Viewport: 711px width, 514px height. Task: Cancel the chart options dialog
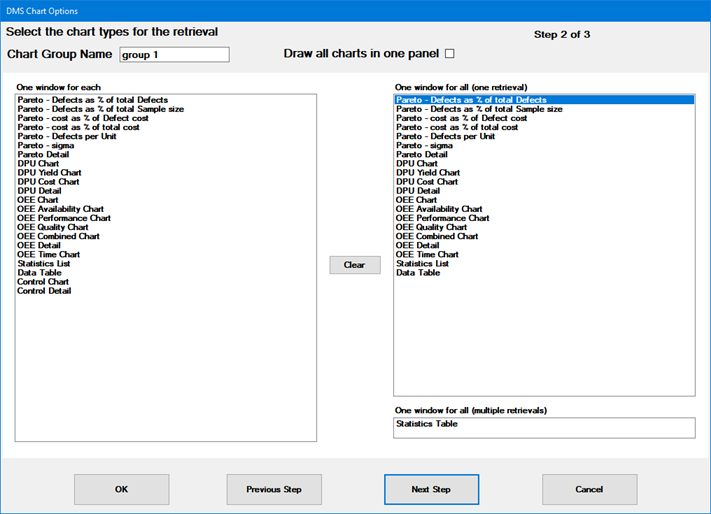coord(589,489)
